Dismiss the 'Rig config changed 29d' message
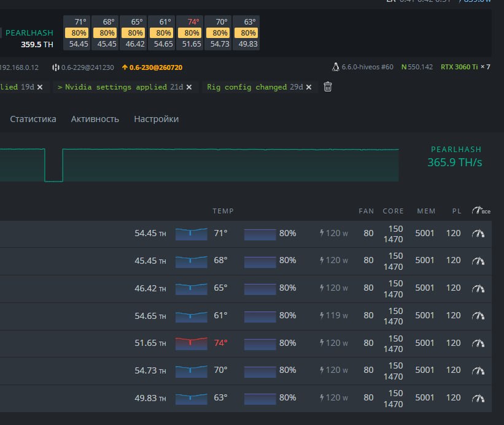The width and height of the screenshot is (504, 425). (x=309, y=87)
